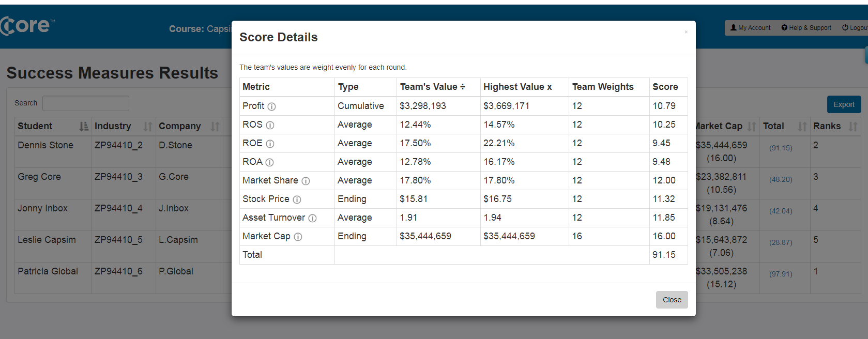Open the Asset Turnover info icon

pyautogui.click(x=312, y=218)
